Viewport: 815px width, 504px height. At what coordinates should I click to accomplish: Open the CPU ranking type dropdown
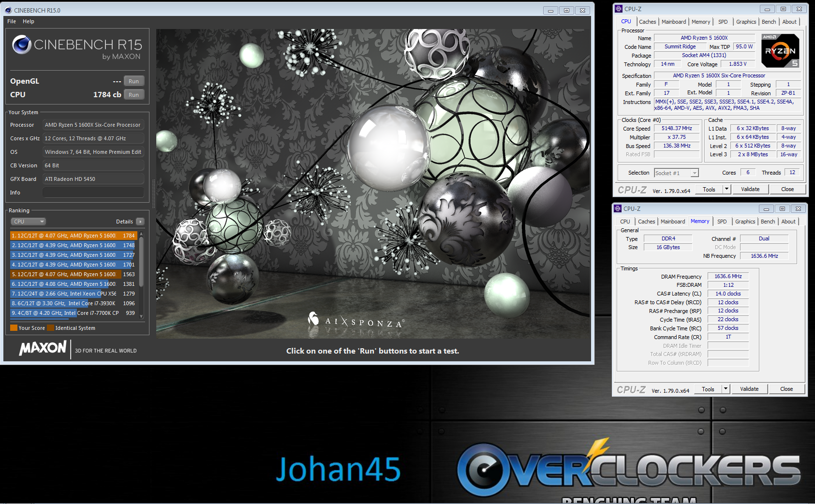point(28,222)
